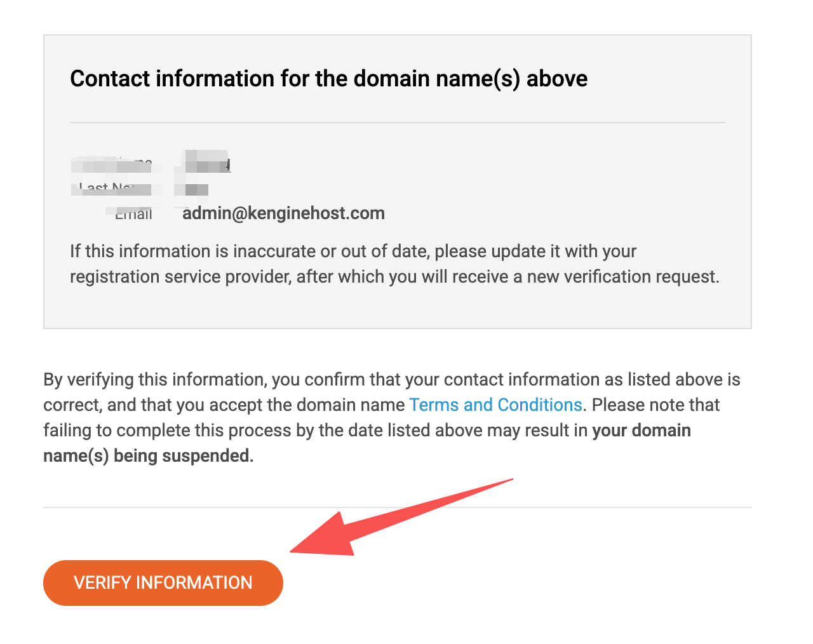
Task: Click the VERIFY INFORMATION button
Action: [x=163, y=582]
